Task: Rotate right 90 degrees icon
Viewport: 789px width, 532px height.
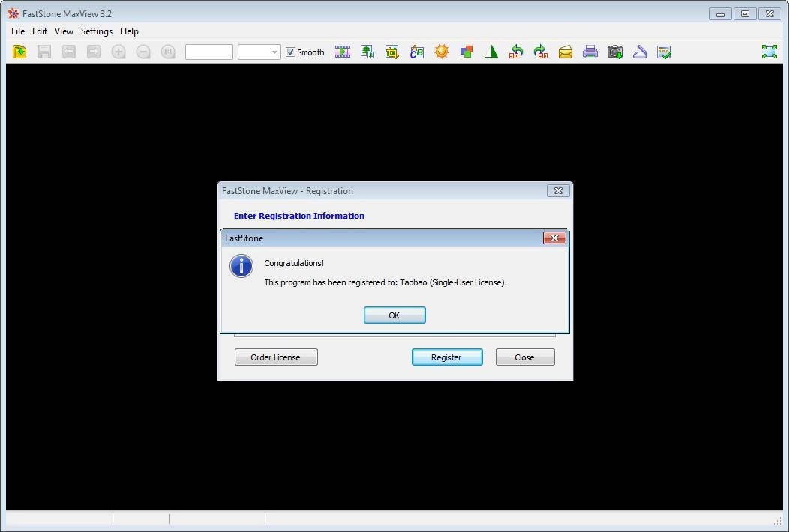Action: [541, 52]
